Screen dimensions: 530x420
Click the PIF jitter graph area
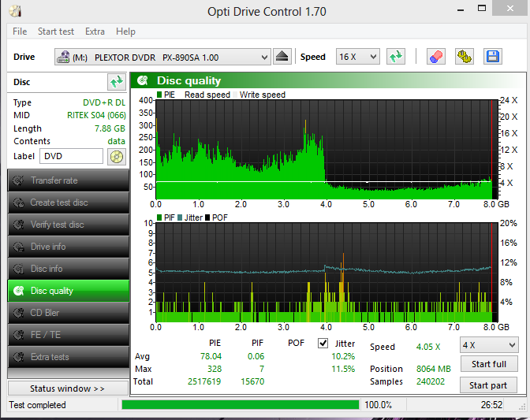327,272
